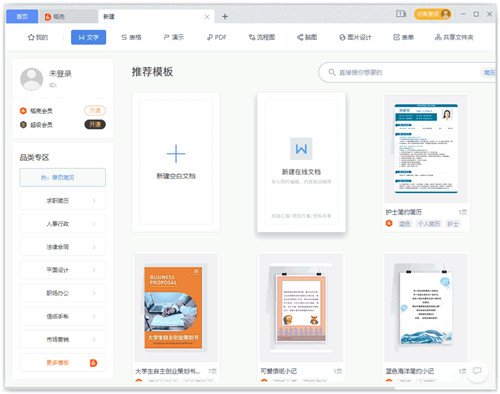Expand the 平面设计 category

coord(63,270)
